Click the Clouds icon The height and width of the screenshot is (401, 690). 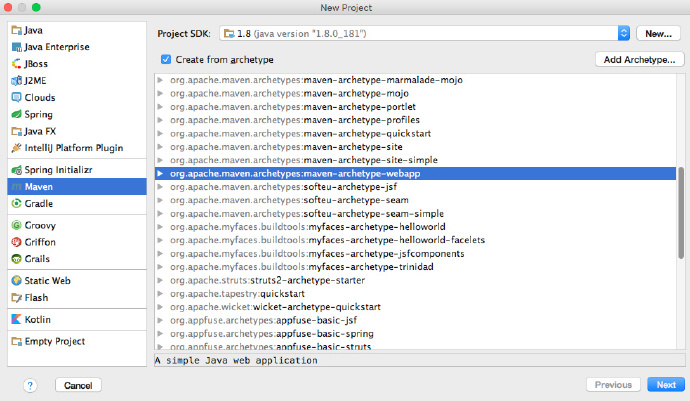(x=17, y=97)
